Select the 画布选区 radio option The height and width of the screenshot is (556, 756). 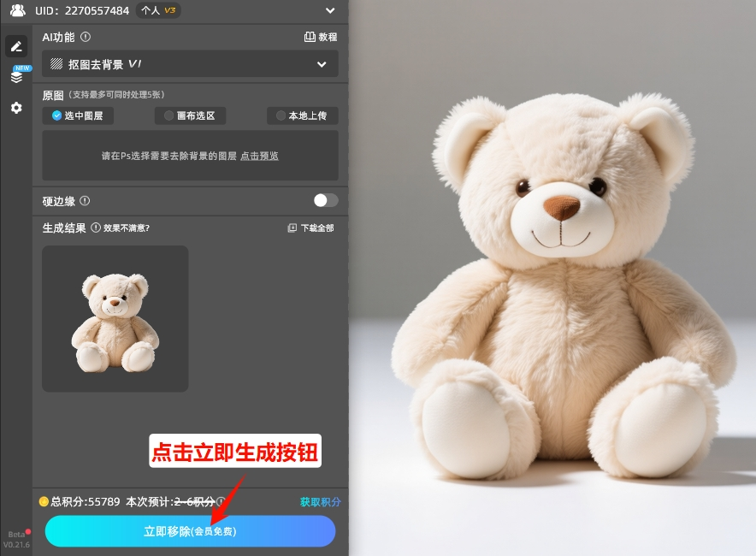click(x=190, y=115)
